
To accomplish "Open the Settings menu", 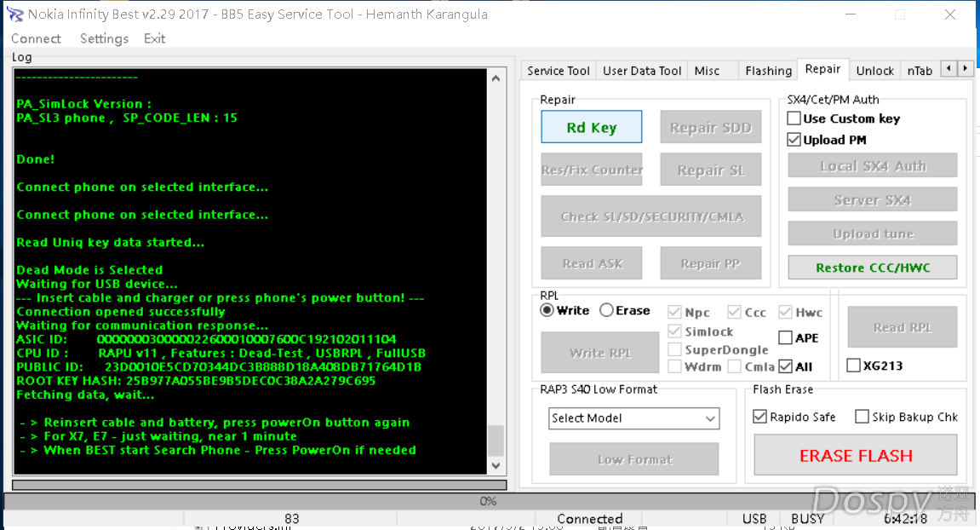I will coord(104,39).
